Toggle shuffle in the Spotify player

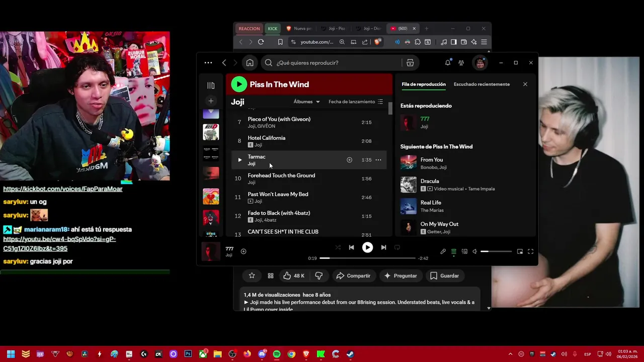tap(338, 247)
